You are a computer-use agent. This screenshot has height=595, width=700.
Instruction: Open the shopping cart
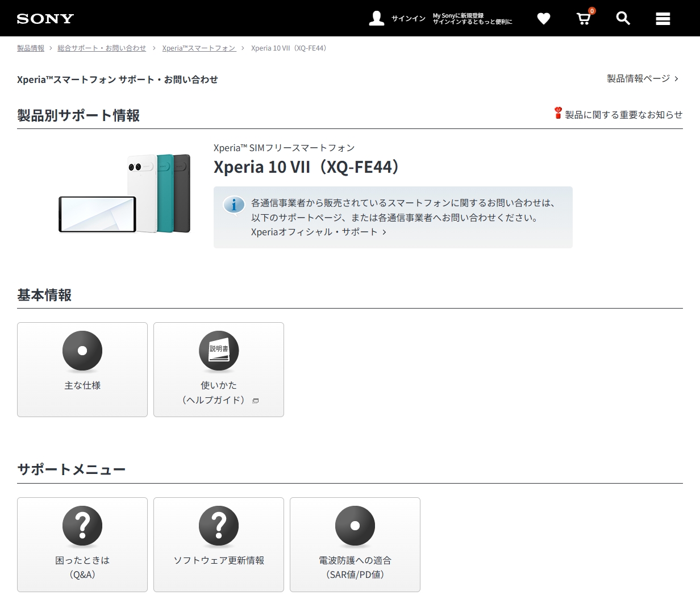584,19
